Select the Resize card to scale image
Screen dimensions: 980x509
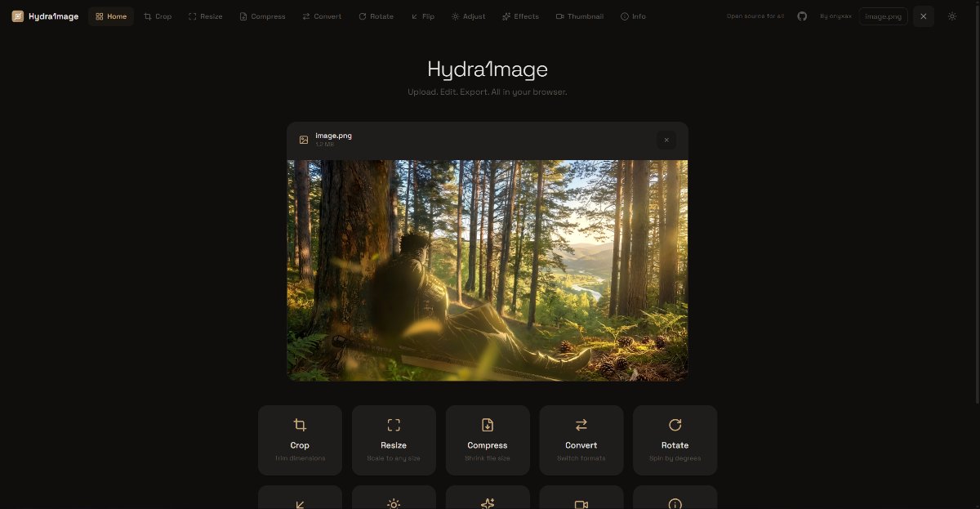[x=394, y=440]
